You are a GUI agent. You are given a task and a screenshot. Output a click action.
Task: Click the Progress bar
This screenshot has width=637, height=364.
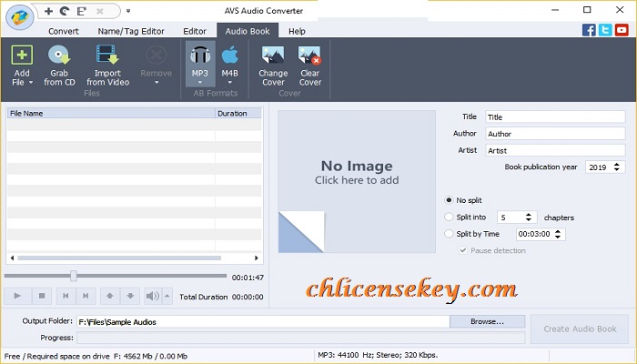[300, 338]
